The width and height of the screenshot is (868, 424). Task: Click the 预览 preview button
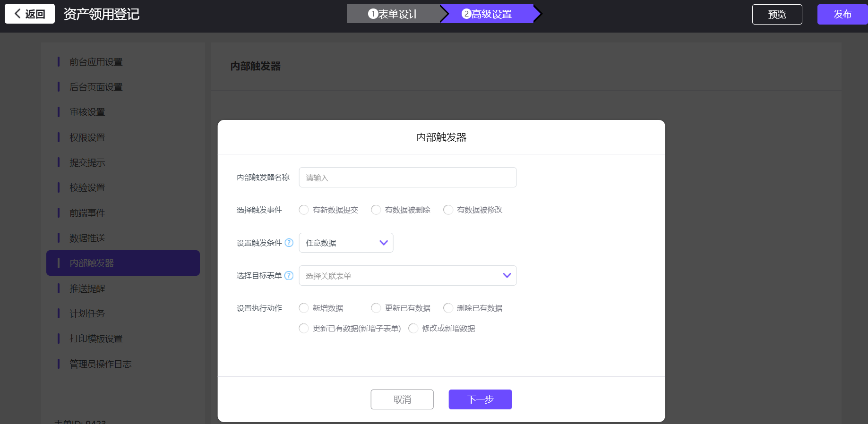click(x=777, y=14)
